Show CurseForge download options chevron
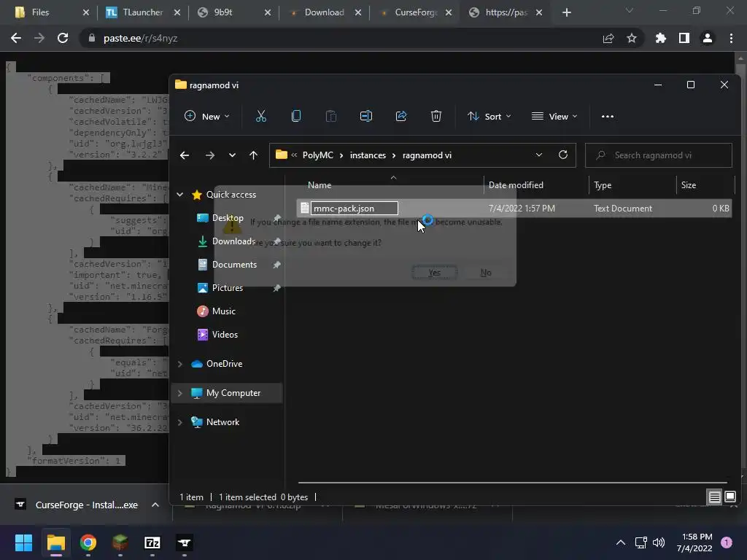 tap(155, 505)
